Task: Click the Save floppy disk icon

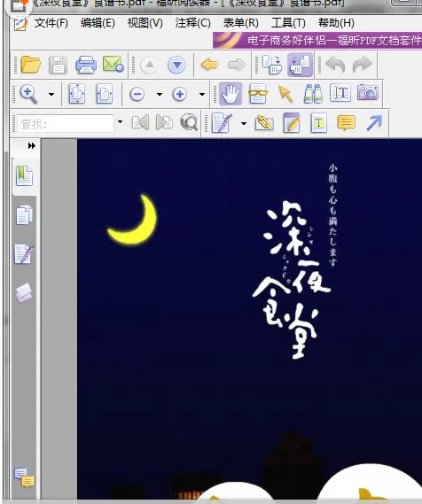Action: click(x=58, y=65)
